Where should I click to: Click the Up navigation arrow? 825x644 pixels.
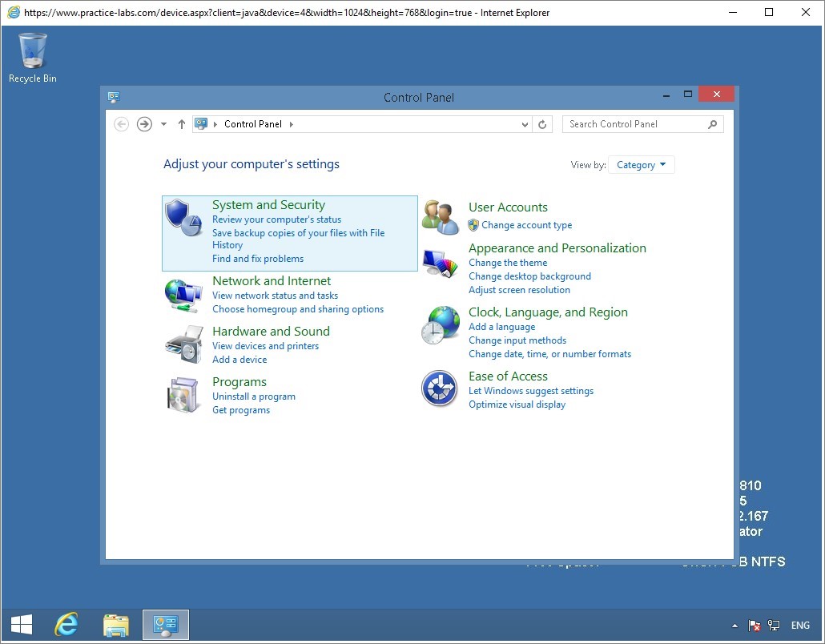[182, 124]
